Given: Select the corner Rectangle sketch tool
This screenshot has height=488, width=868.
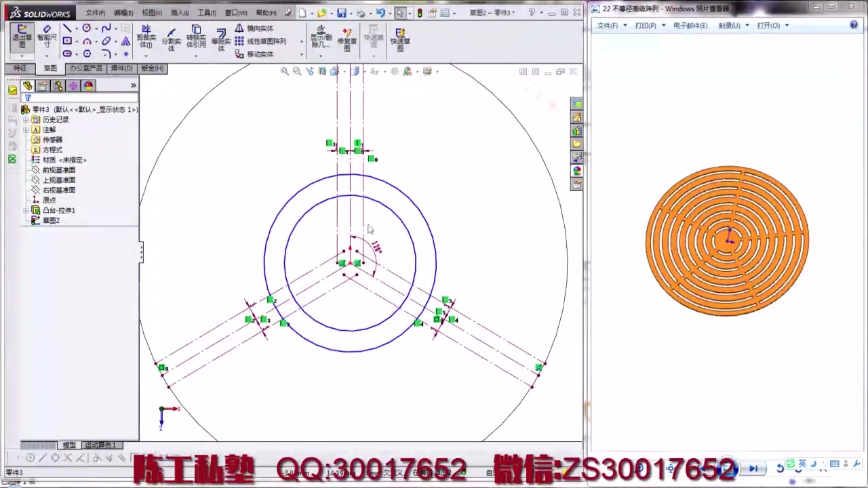Looking at the screenshot, I should pyautogui.click(x=67, y=41).
